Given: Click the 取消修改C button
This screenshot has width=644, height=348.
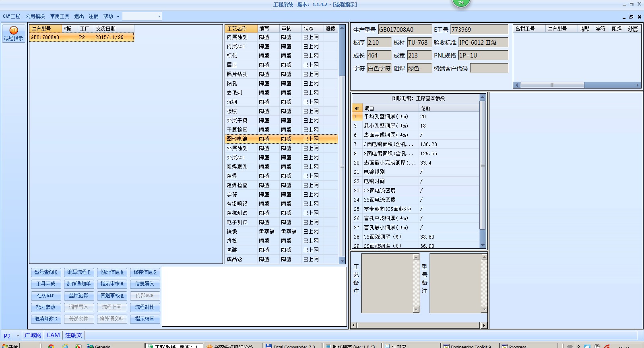Looking at the screenshot, I should [x=46, y=319].
